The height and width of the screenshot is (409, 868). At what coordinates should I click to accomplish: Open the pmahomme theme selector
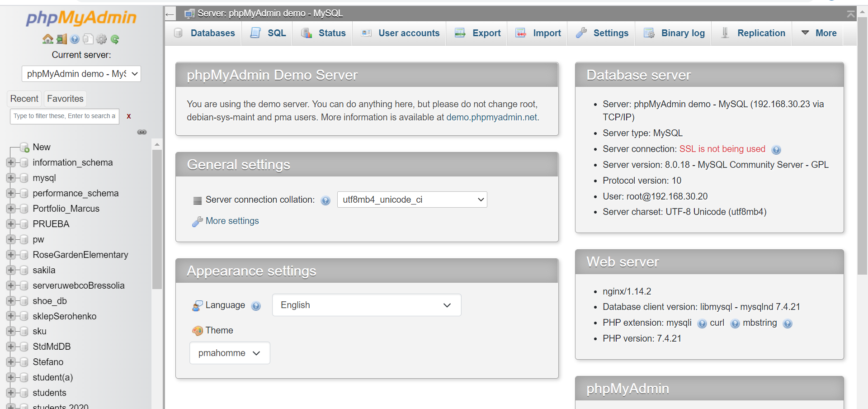click(229, 353)
